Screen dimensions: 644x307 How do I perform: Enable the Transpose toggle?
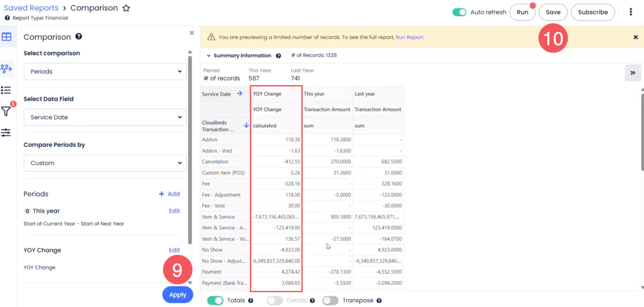click(330, 301)
